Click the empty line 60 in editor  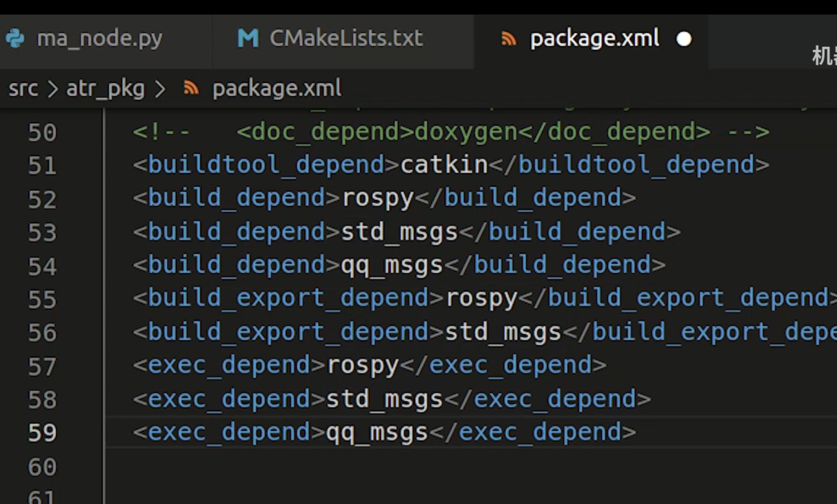click(x=374, y=467)
